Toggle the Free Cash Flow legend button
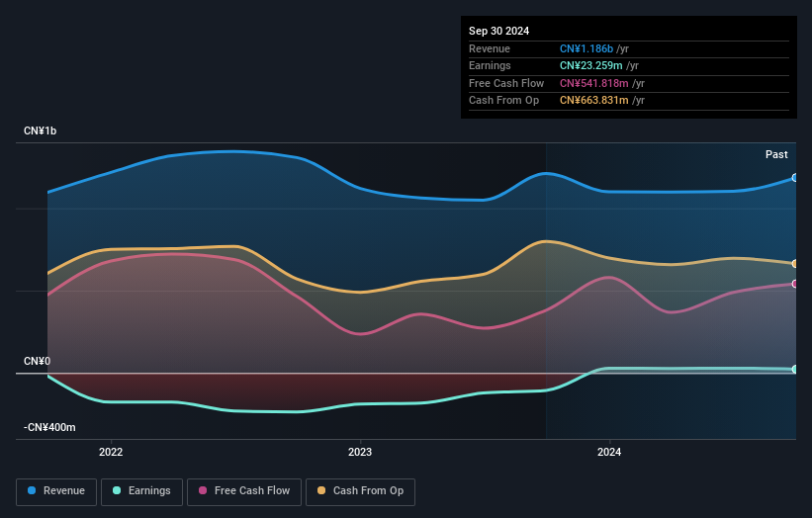This screenshot has height=518, width=812. [x=244, y=491]
